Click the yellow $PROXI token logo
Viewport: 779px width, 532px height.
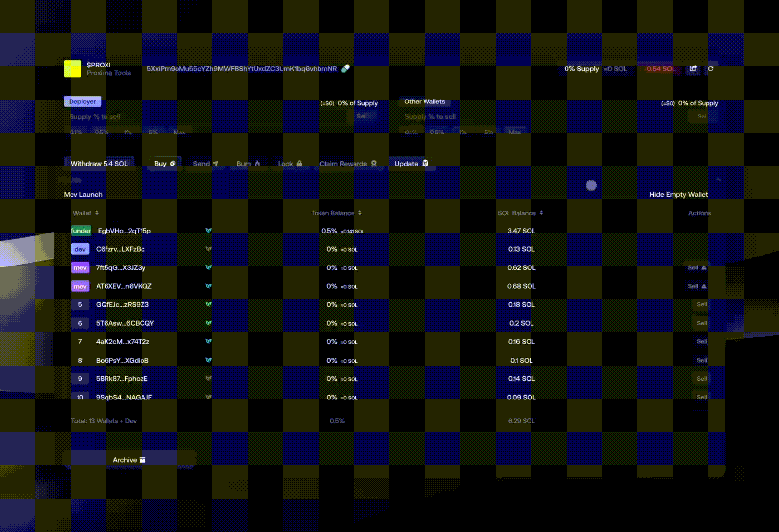(72, 68)
